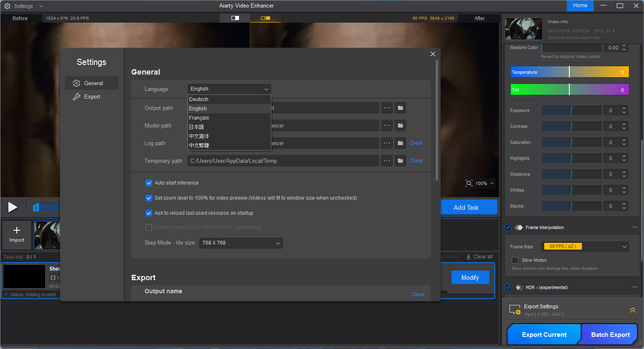Switch to the Export settings section
The height and width of the screenshot is (349, 644).
tap(92, 97)
